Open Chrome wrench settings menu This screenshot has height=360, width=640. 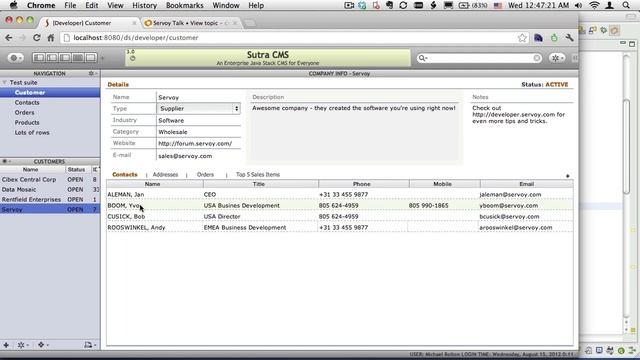pos(569,38)
